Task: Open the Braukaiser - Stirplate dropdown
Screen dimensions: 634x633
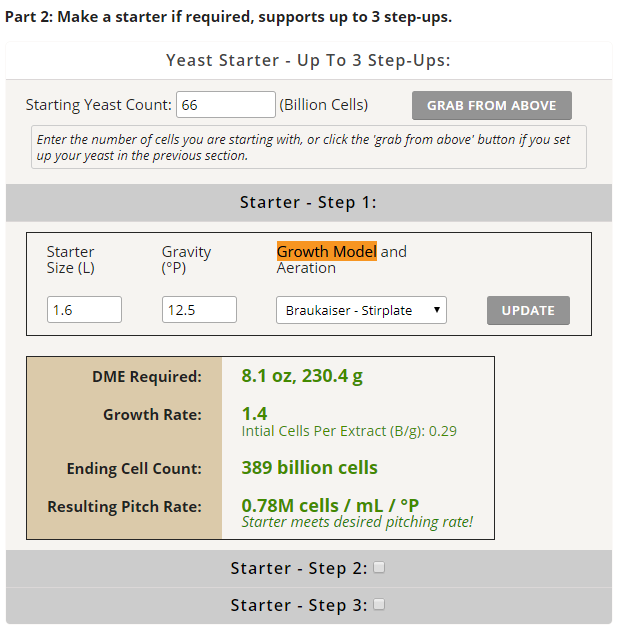Action: point(361,310)
